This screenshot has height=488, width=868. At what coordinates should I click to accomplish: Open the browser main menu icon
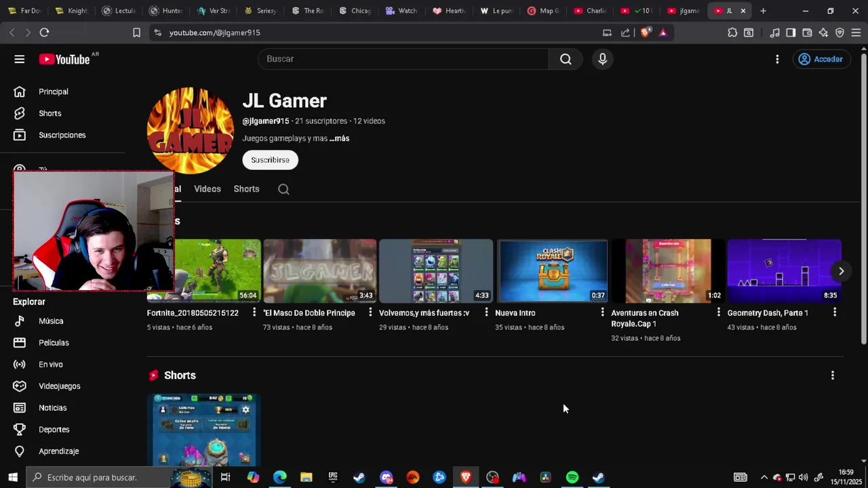tap(856, 33)
